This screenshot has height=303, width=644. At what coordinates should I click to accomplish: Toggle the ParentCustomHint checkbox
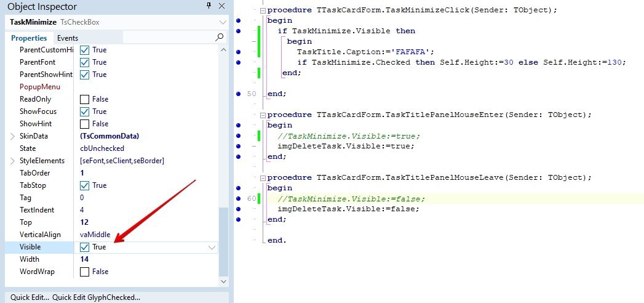tap(85, 50)
